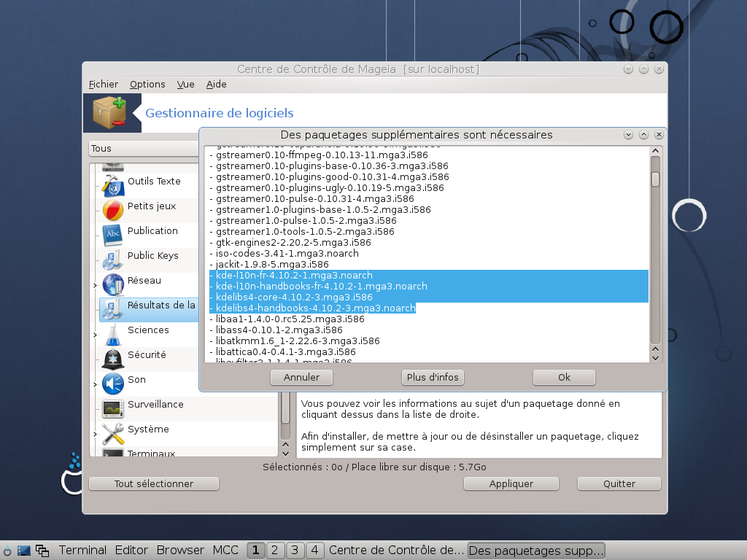Select the gtk-engines2-2.20.2-5 row
The height and width of the screenshot is (560, 747).
(x=428, y=243)
